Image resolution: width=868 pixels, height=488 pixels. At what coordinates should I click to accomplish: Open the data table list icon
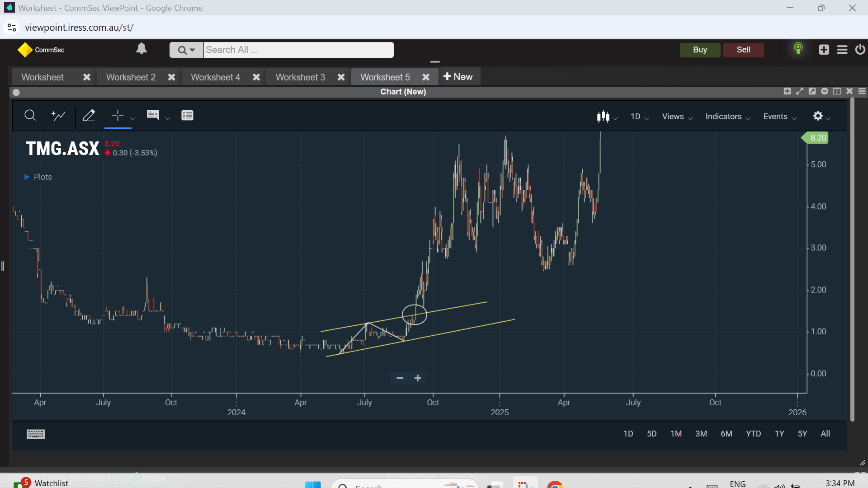(x=187, y=116)
